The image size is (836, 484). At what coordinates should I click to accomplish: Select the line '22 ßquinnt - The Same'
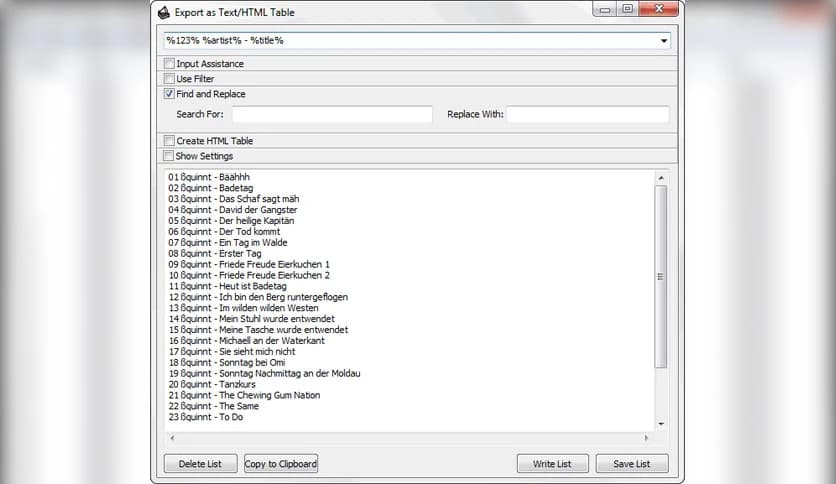coord(213,406)
